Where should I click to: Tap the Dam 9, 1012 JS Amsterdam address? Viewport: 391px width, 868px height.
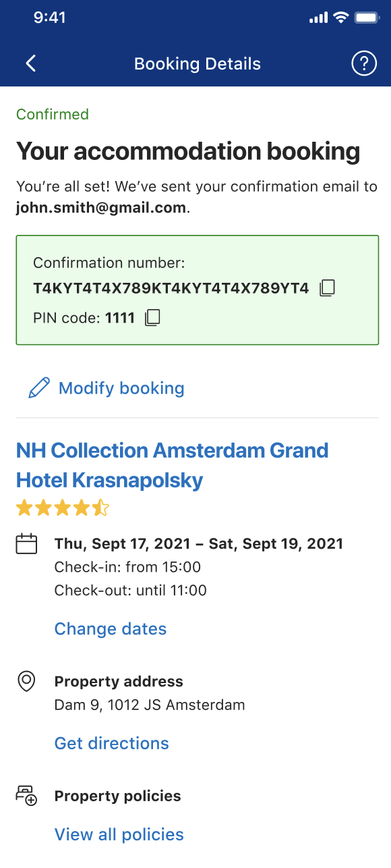[x=150, y=705]
